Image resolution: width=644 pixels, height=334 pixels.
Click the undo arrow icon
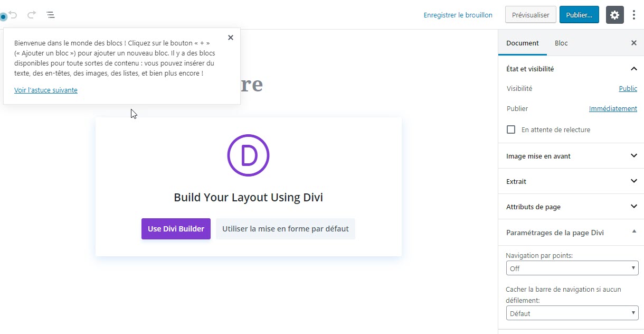pyautogui.click(x=13, y=15)
